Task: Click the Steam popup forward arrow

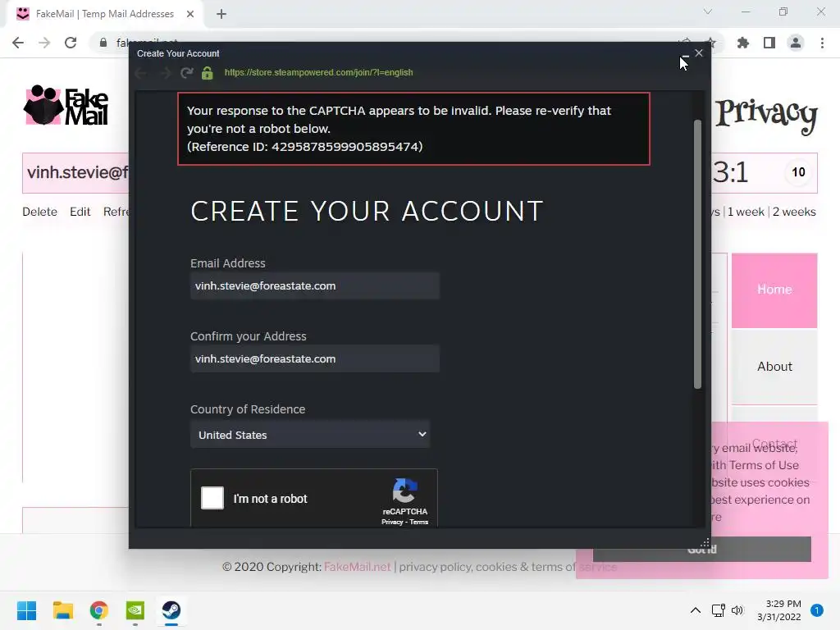Action: [165, 72]
